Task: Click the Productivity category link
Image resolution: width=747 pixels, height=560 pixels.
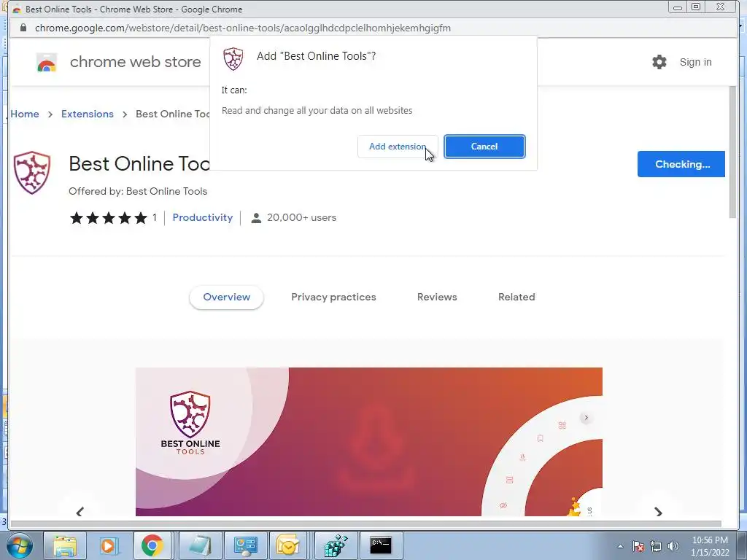Action: coord(203,217)
